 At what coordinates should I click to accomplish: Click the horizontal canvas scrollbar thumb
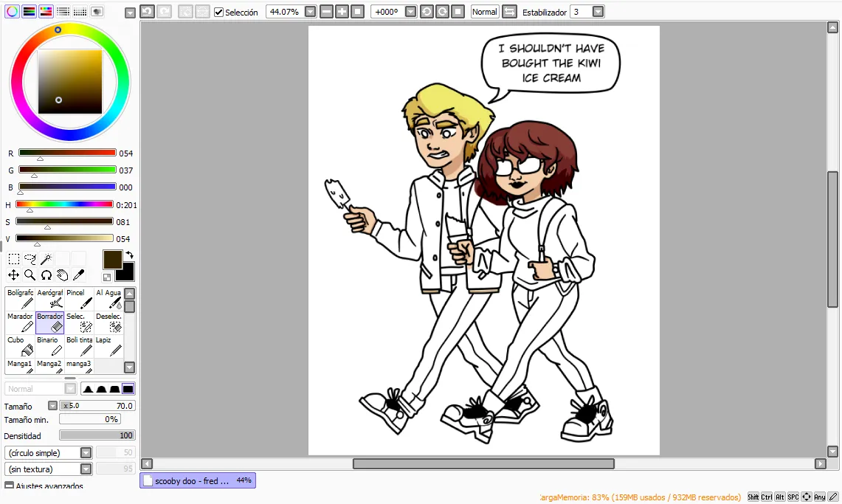click(483, 463)
